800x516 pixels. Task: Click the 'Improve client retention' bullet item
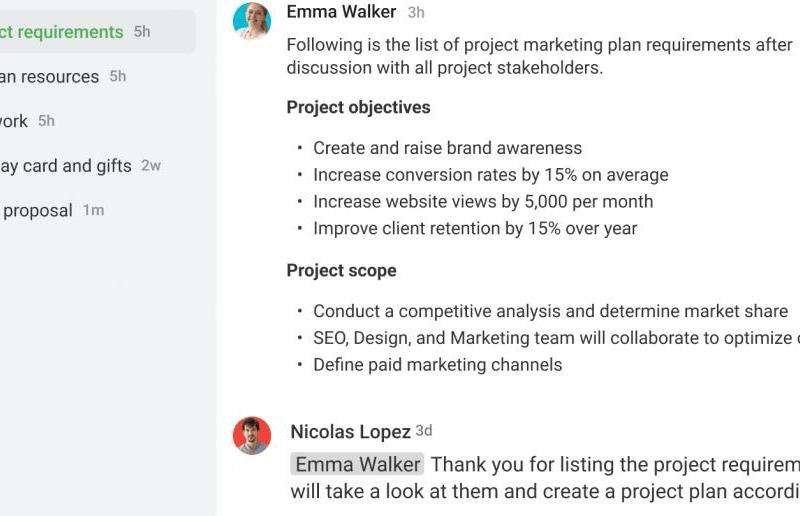point(475,228)
